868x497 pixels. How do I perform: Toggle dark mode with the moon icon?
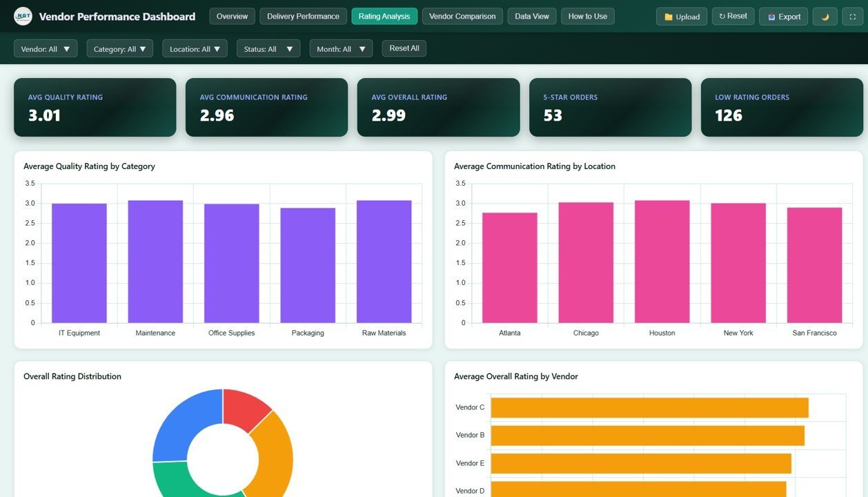825,16
